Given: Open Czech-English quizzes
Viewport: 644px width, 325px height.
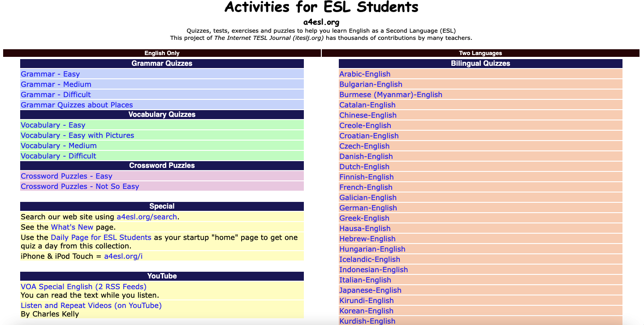Looking at the screenshot, I should (x=364, y=146).
